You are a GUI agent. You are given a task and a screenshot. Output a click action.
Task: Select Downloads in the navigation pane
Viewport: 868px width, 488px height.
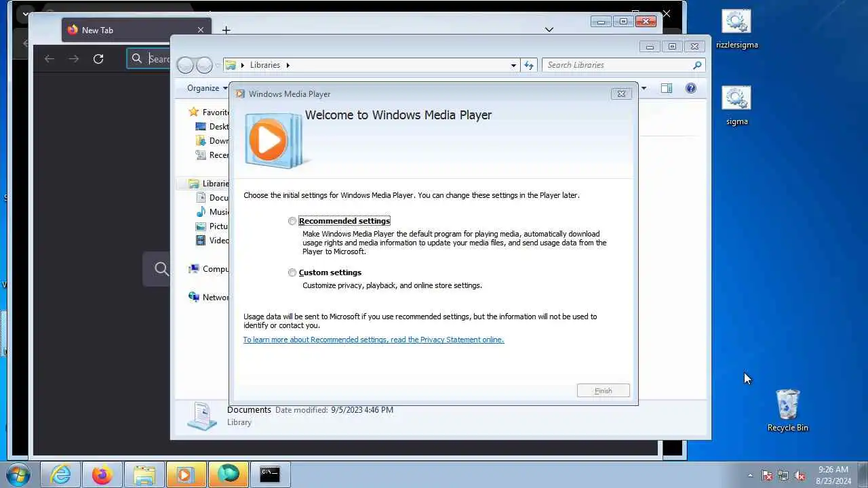click(x=212, y=141)
